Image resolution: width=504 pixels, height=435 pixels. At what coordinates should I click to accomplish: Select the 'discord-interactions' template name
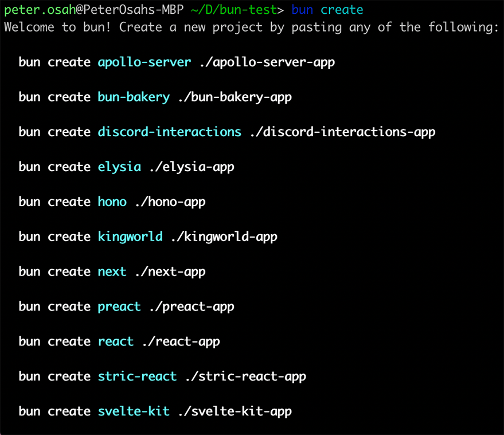[169, 132]
